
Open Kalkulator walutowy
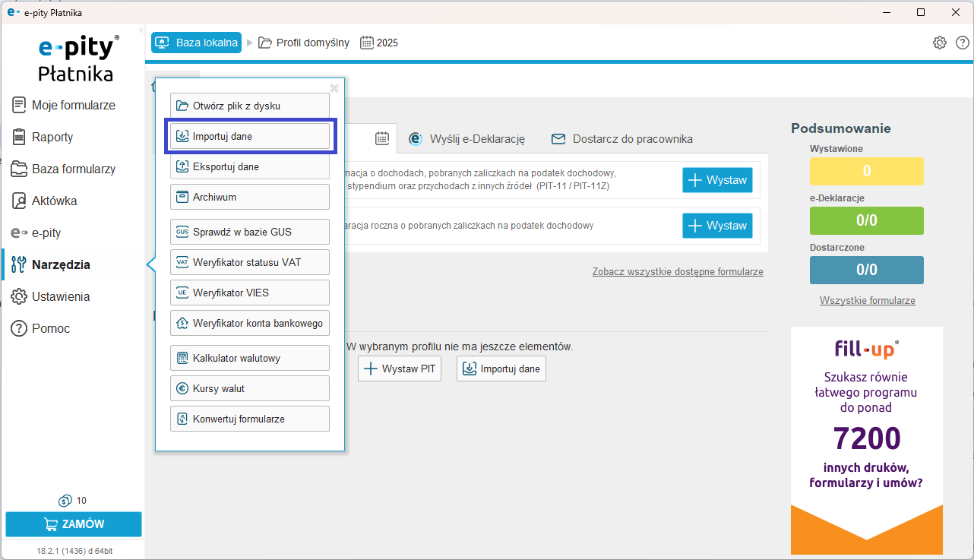point(249,358)
